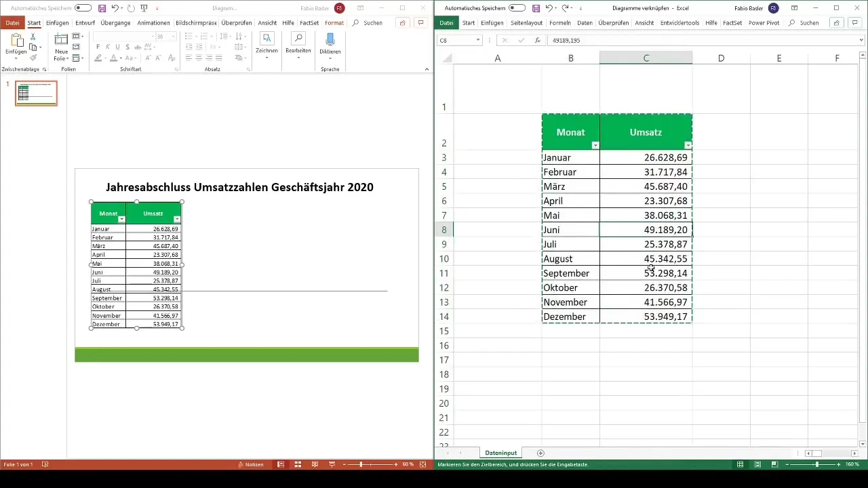
Task: Expand the Excel formula bar
Action: click(x=862, y=41)
